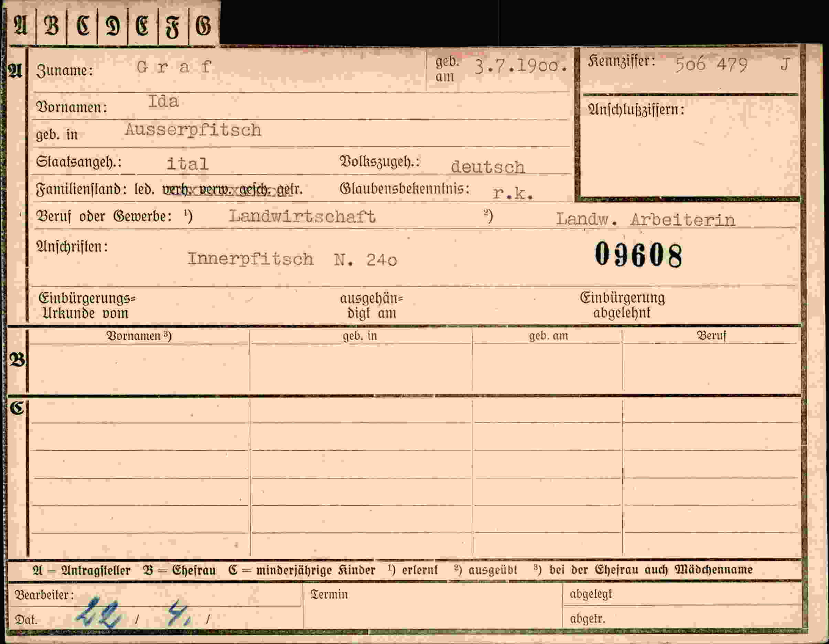
Task: Click the "Vornamen:" label in section A
Action: [71, 107]
